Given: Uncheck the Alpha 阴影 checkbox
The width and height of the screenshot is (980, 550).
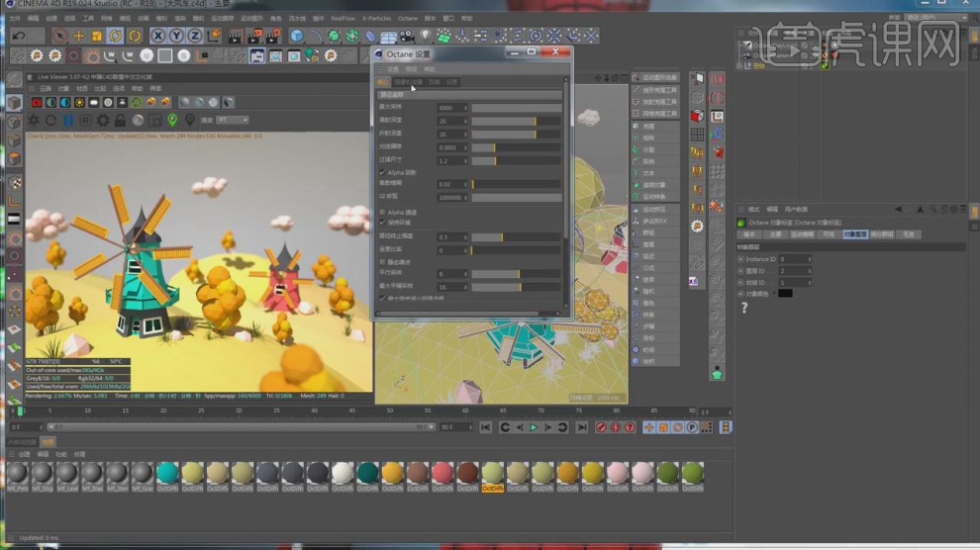Looking at the screenshot, I should [383, 172].
